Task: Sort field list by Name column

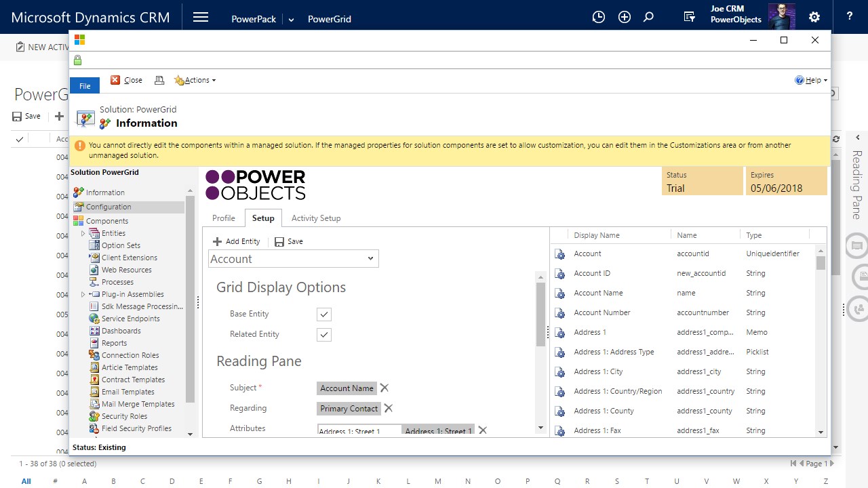Action: (687, 235)
